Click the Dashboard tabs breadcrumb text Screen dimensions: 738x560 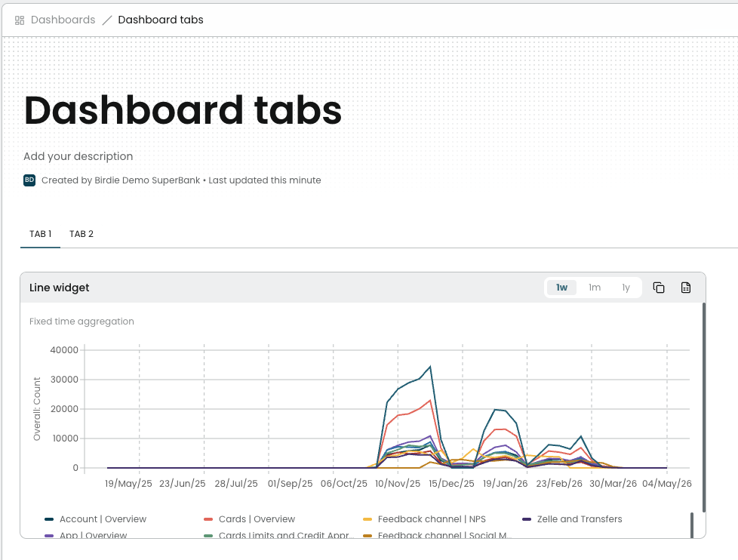click(161, 20)
